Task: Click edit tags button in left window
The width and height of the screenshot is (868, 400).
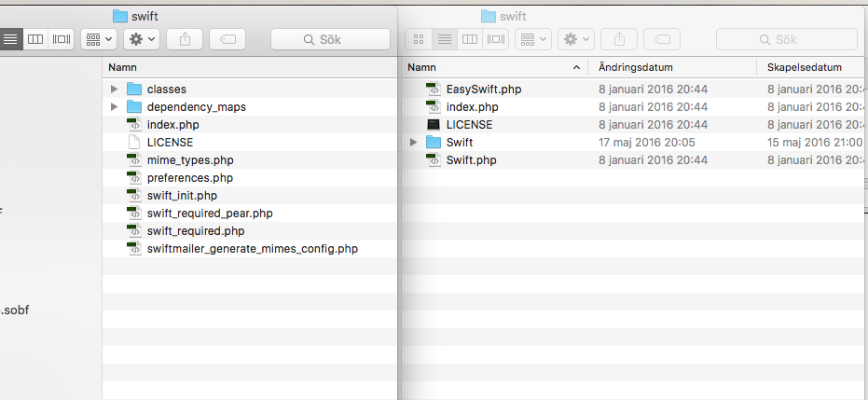Action: click(x=227, y=39)
